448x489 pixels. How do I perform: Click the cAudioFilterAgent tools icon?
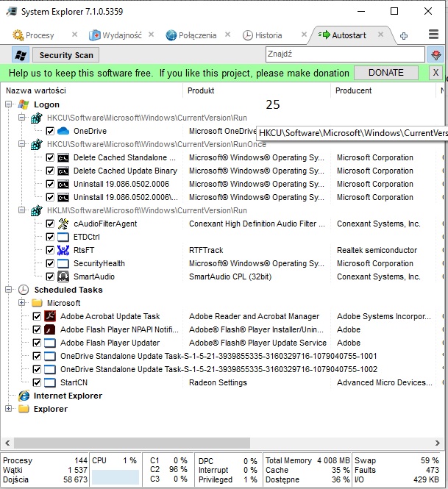tap(63, 224)
